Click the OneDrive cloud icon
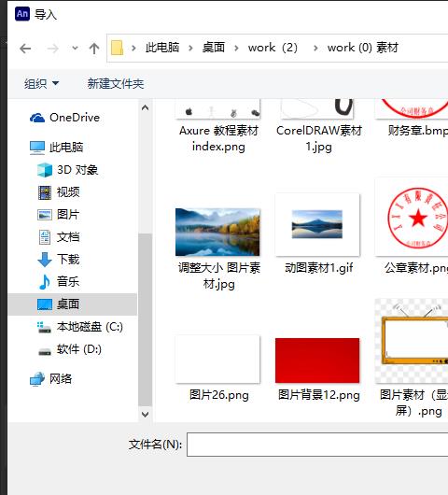The image size is (448, 495). coord(37,118)
